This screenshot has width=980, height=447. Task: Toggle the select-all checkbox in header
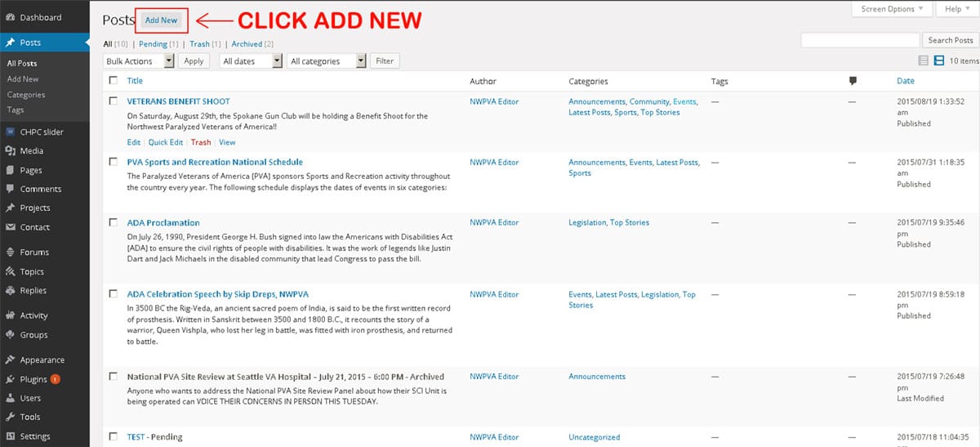coord(113,80)
